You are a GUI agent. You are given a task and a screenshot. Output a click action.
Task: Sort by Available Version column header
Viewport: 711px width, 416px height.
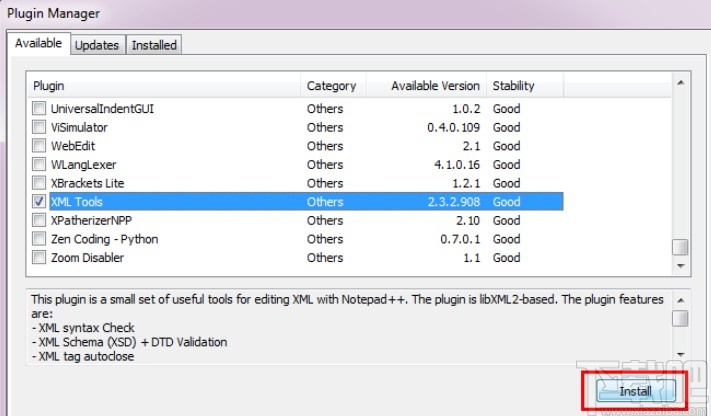(426, 85)
